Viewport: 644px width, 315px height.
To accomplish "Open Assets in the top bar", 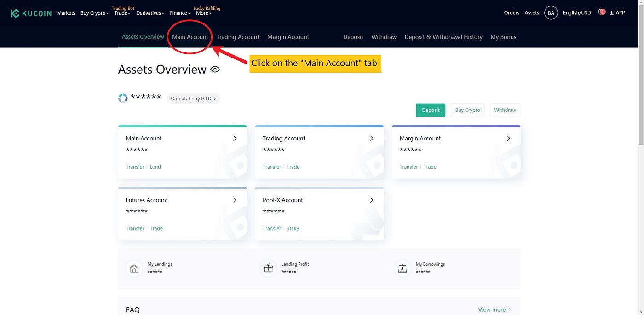I will (532, 13).
